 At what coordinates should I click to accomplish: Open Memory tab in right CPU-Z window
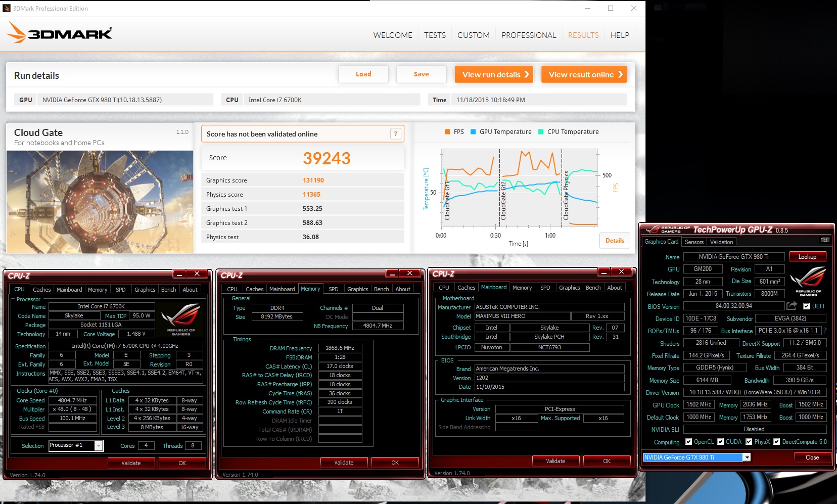click(x=522, y=288)
